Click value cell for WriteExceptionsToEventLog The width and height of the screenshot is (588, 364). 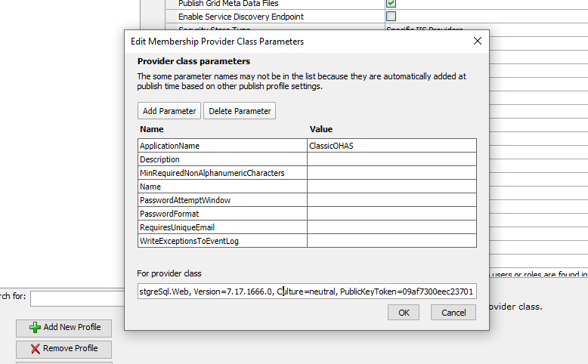(392, 241)
